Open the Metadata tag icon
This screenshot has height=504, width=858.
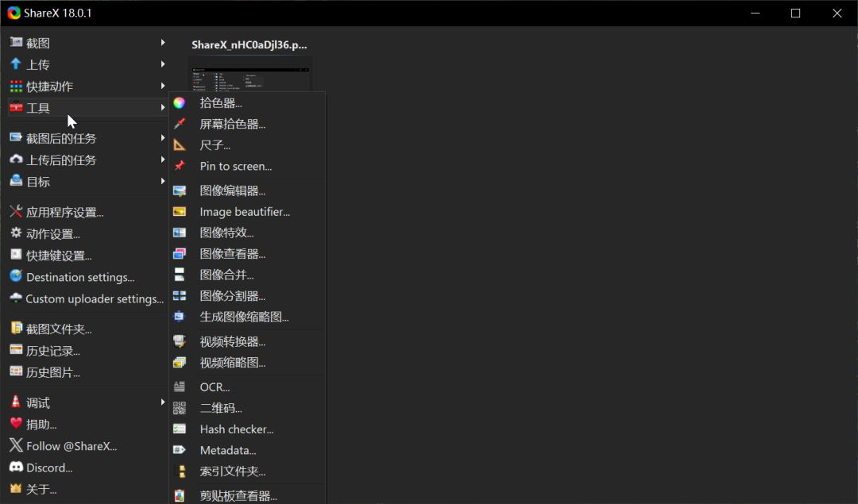pos(180,450)
